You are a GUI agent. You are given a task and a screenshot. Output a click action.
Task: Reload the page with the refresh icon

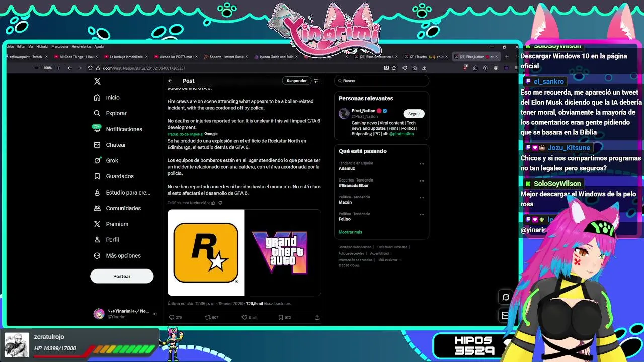point(405,68)
